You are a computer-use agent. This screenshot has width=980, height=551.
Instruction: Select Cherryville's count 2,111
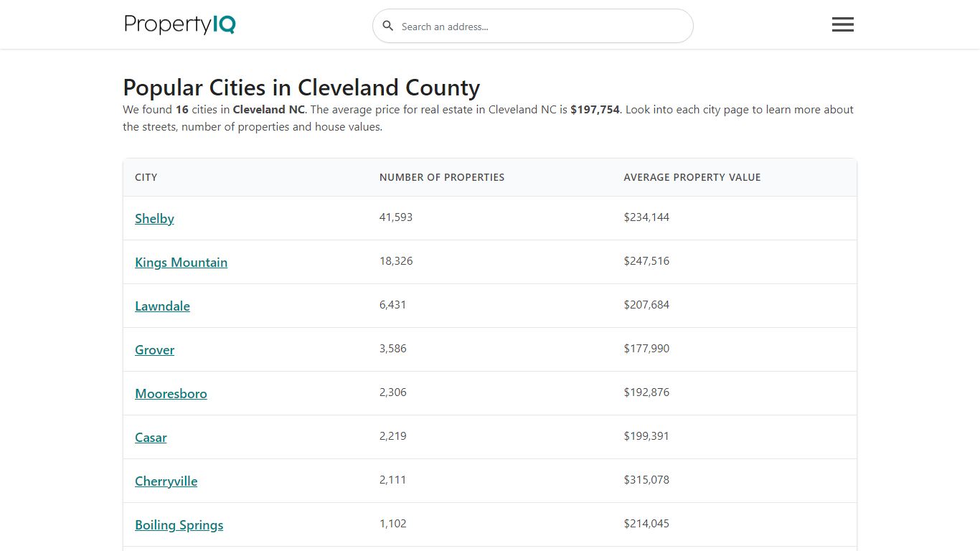(x=392, y=480)
